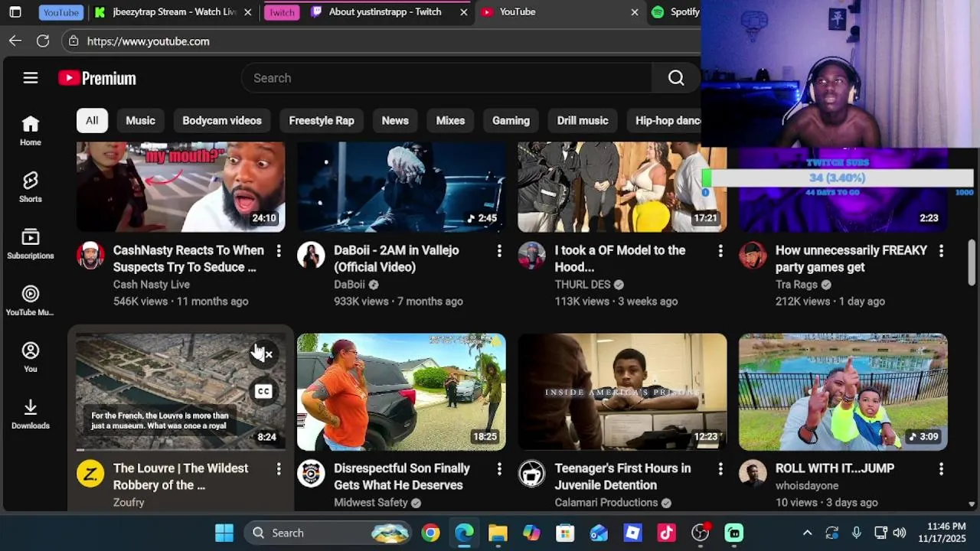This screenshot has height=551, width=980.
Task: Open options for The Louvre video
Action: coord(279,468)
